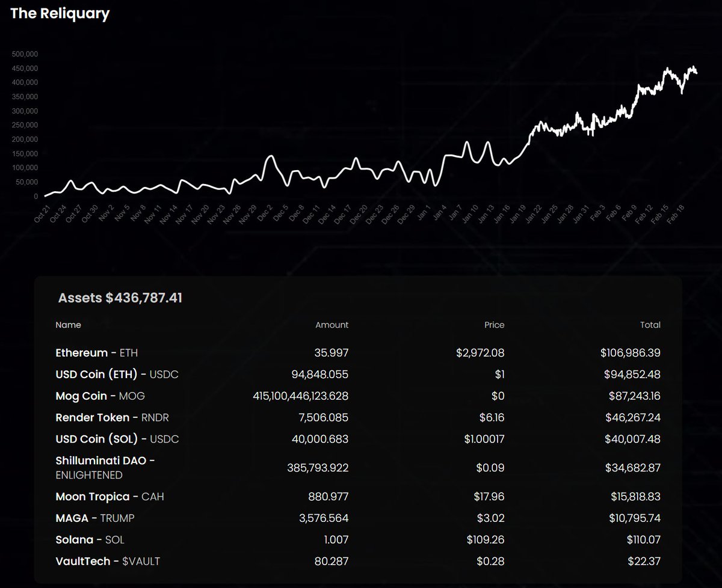722x588 pixels.
Task: Click the Ethereum price $2,972.08
Action: 480,353
